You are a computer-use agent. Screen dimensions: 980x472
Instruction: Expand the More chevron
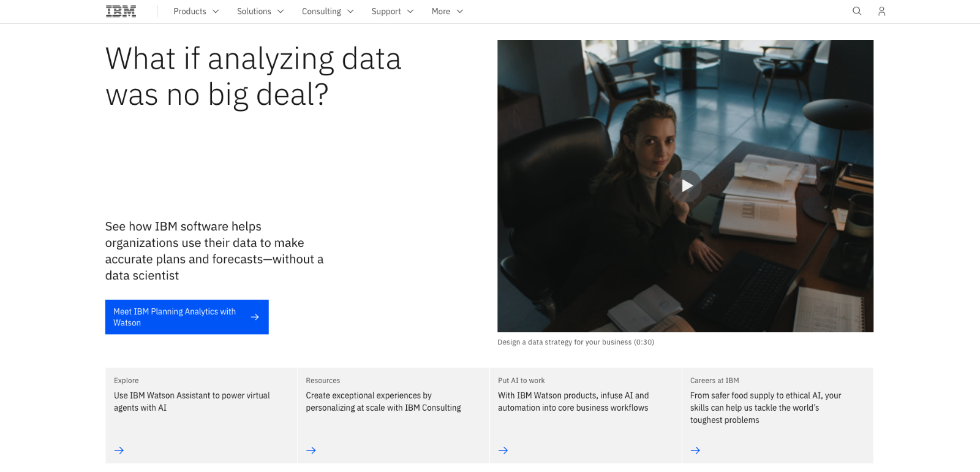(460, 11)
